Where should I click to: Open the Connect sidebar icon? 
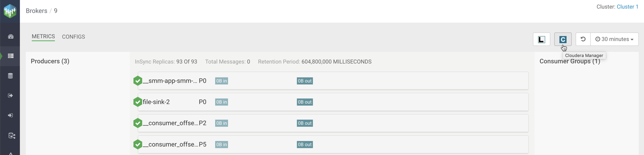coord(11,136)
